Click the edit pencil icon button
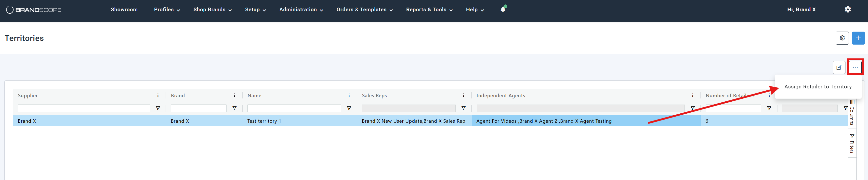 click(x=839, y=67)
